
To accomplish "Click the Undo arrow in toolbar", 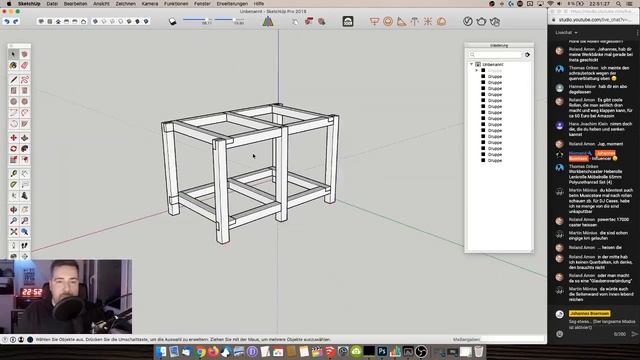I will point(7,21).
